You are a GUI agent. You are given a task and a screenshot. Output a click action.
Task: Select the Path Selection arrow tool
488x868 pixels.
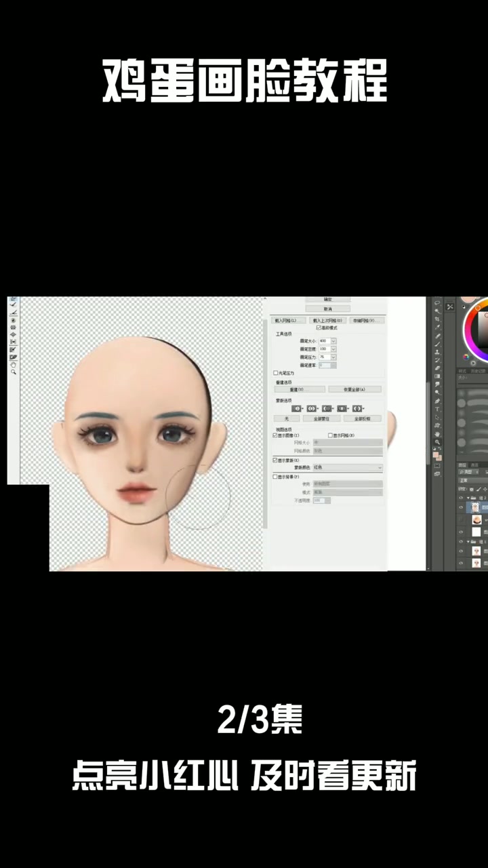pos(437,417)
